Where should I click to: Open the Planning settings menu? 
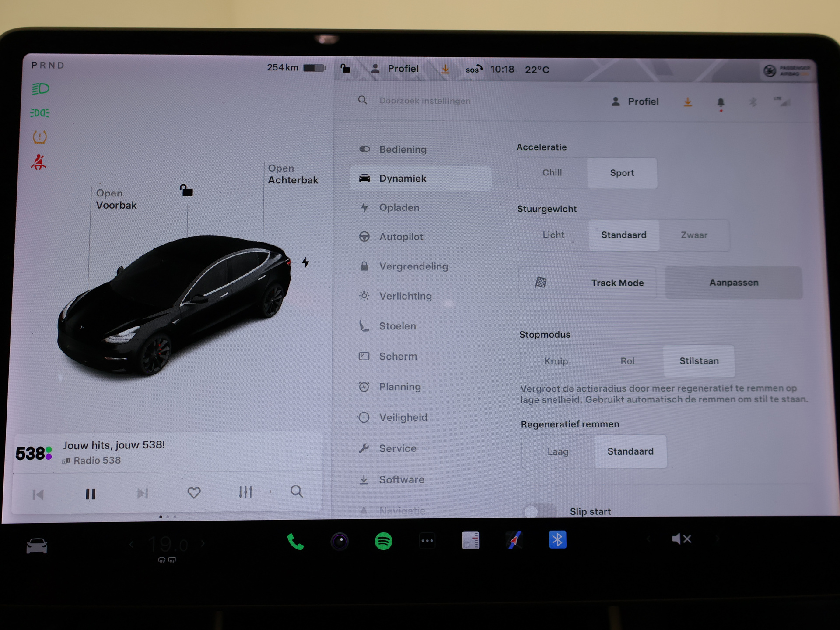(x=420, y=387)
